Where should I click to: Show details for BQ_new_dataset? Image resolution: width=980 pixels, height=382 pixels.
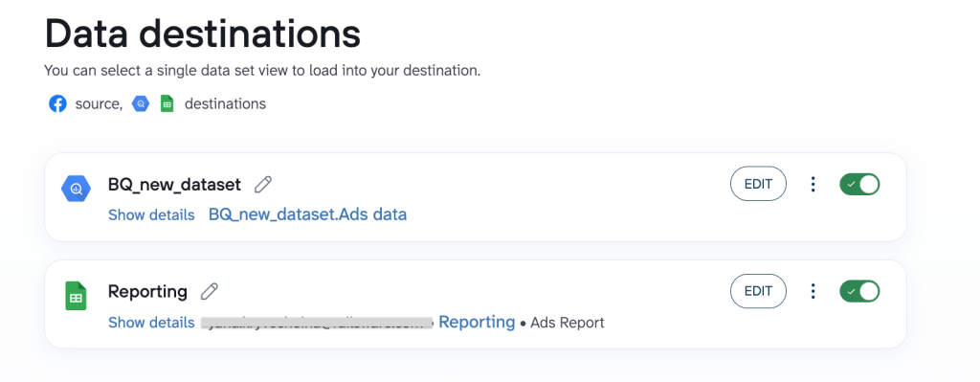click(151, 215)
